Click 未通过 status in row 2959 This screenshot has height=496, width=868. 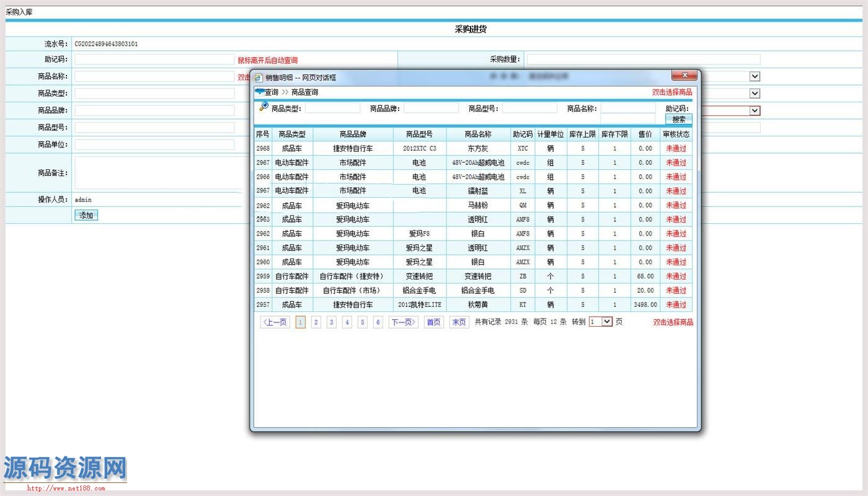676,277
